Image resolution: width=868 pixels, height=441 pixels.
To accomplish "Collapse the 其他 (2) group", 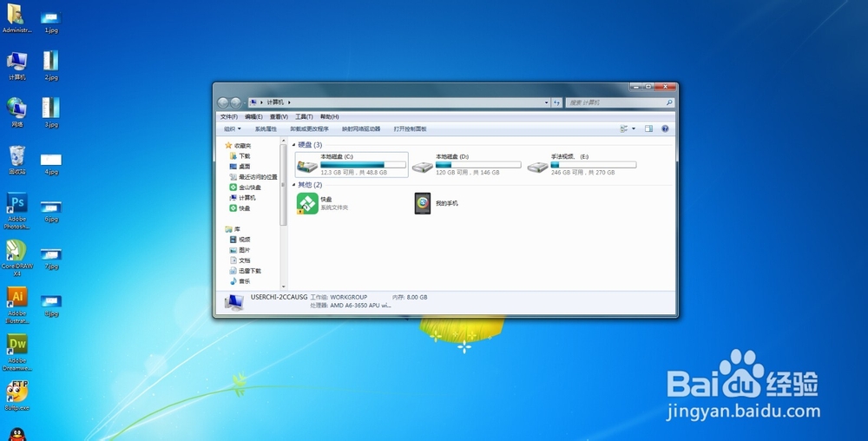I will pos(294,185).
